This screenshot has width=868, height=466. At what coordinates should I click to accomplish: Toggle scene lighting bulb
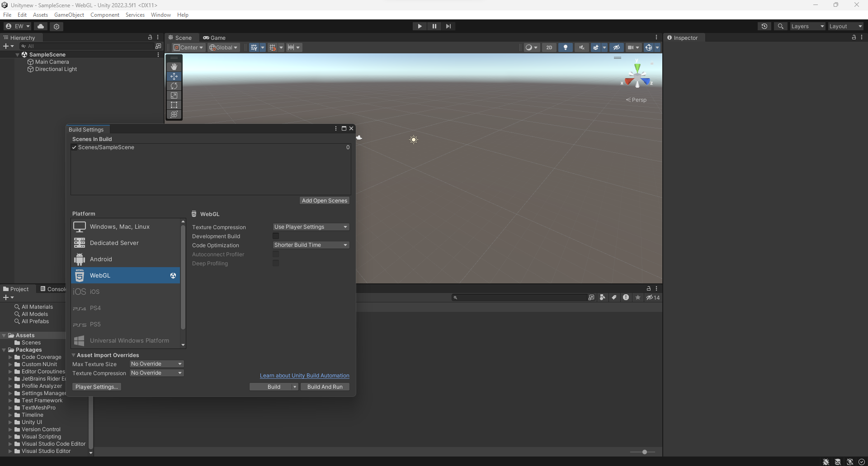[x=566, y=47]
